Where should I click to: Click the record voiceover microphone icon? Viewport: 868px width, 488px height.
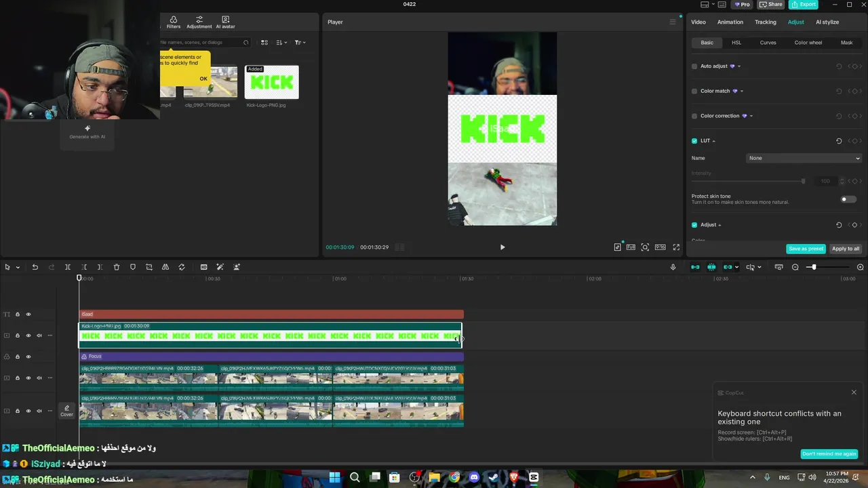pyautogui.click(x=673, y=267)
